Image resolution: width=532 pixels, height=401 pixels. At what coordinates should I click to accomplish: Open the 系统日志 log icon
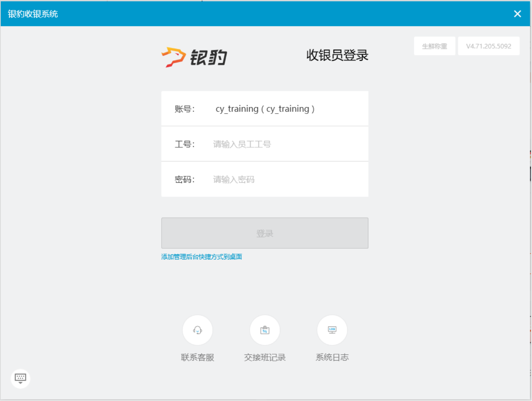pyautogui.click(x=332, y=330)
